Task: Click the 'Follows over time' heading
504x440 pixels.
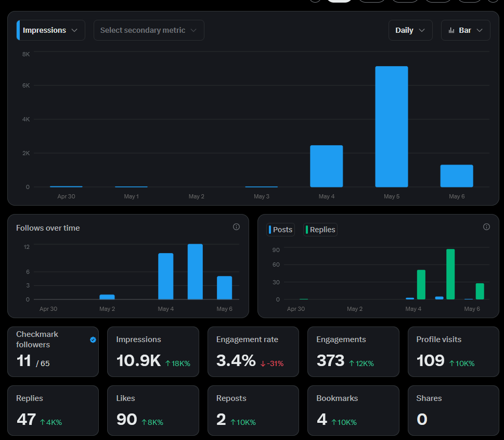Action: tap(48, 228)
